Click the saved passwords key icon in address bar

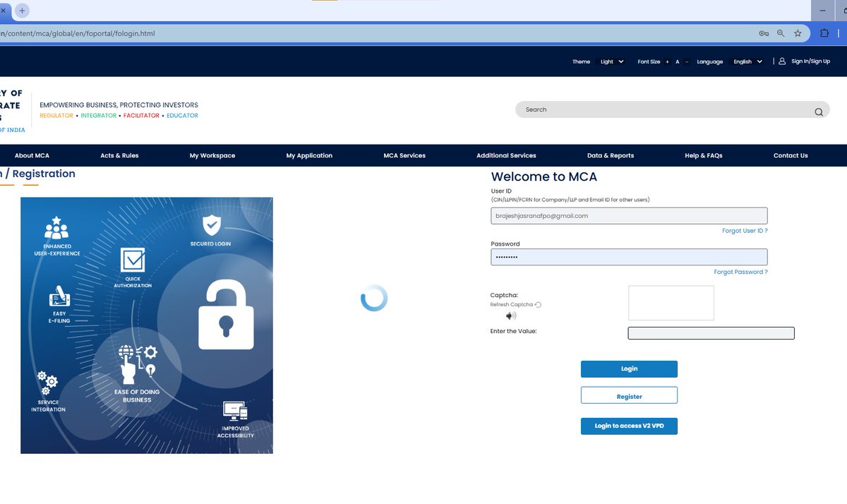[764, 33]
